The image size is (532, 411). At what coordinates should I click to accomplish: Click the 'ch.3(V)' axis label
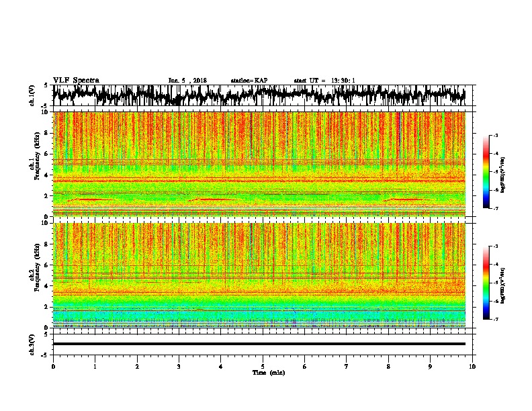click(32, 345)
